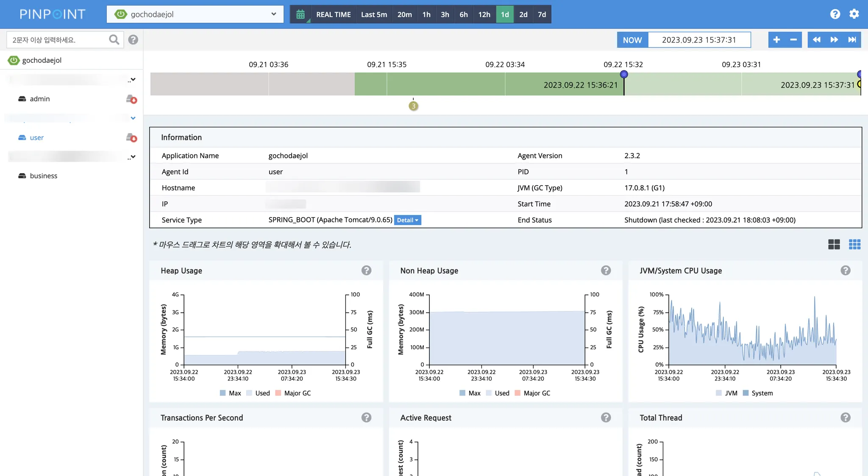Screen dimensions: 868x476
Task: Open settings gear icon
Action: [854, 14]
